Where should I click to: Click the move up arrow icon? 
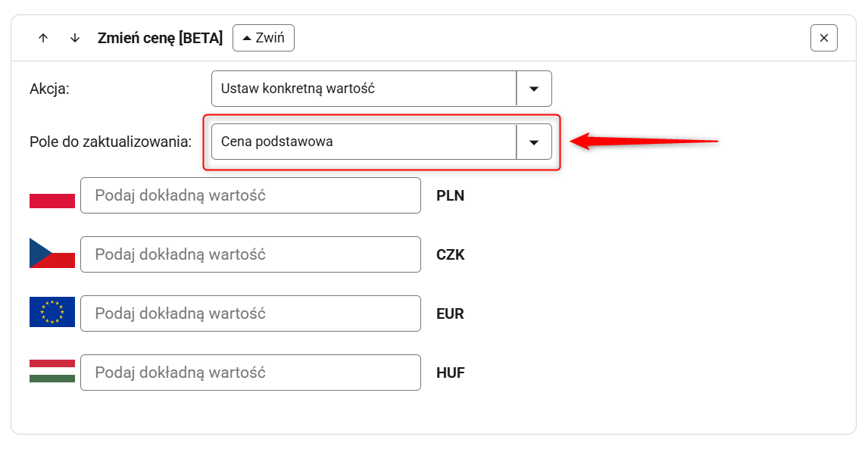click(x=43, y=38)
